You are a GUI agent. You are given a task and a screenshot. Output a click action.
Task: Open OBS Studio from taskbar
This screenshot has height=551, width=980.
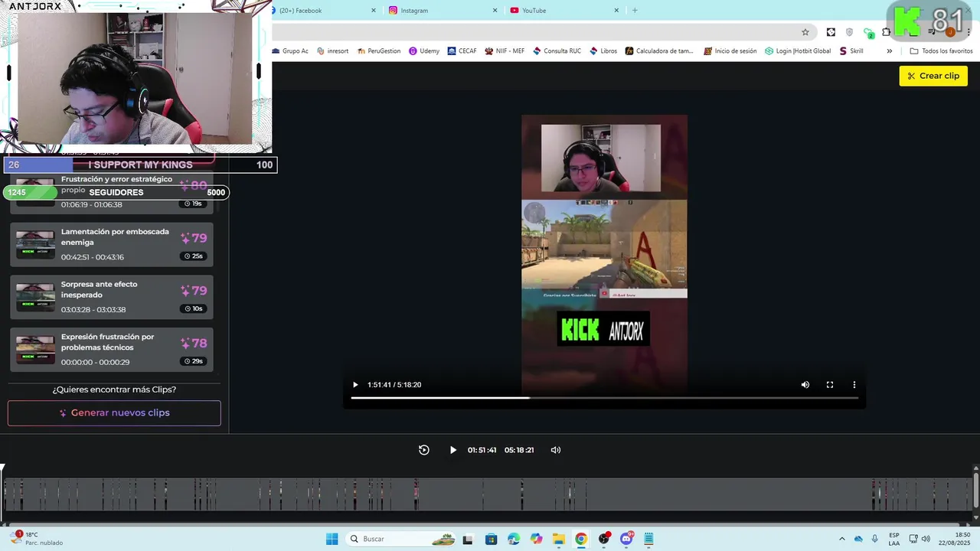604,539
